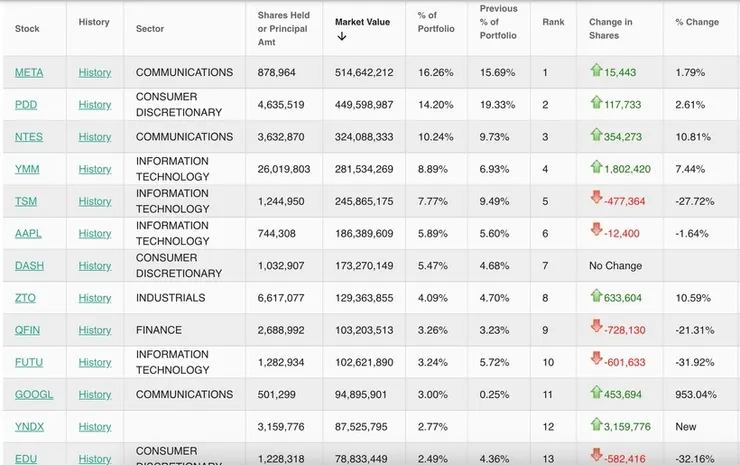Sort by the Sector column header
The height and width of the screenshot is (465, 740).
[x=150, y=28]
